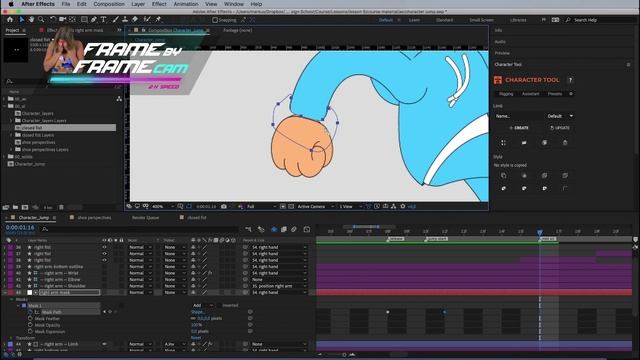The width and height of the screenshot is (640, 360).
Task: Click the Character Tool settings gear tab
Action: 571,94
